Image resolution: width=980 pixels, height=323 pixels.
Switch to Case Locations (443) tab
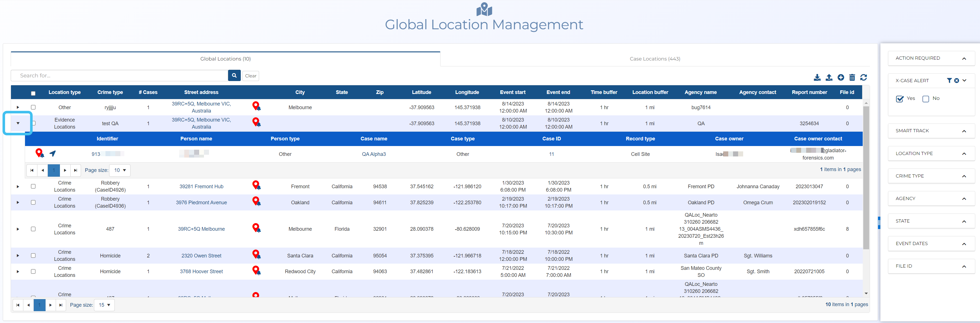click(654, 59)
